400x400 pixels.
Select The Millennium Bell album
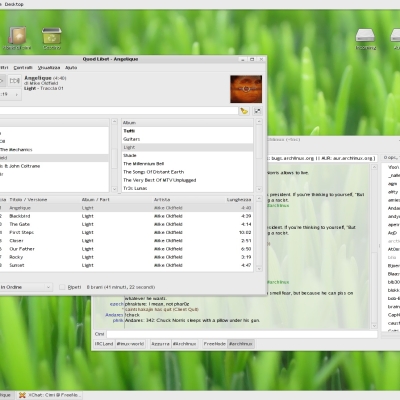click(187, 164)
